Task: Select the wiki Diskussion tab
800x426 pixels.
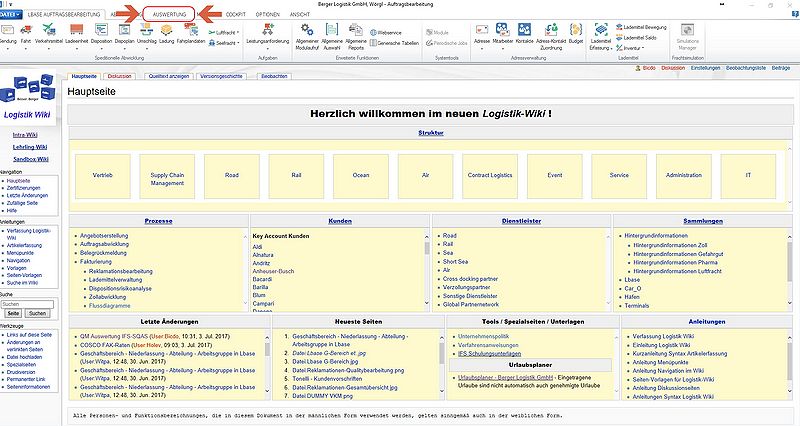Action: tap(119, 77)
